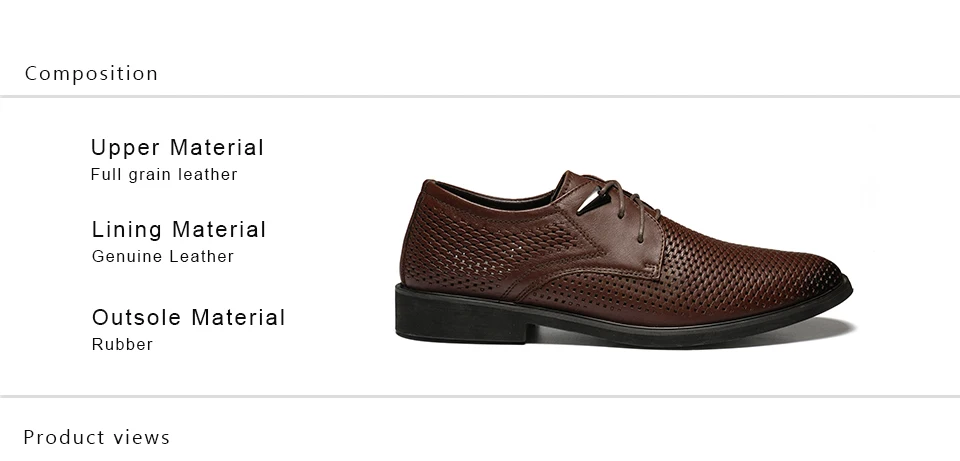Select the Outsole Material heading
The image size is (960, 461).
[189, 317]
